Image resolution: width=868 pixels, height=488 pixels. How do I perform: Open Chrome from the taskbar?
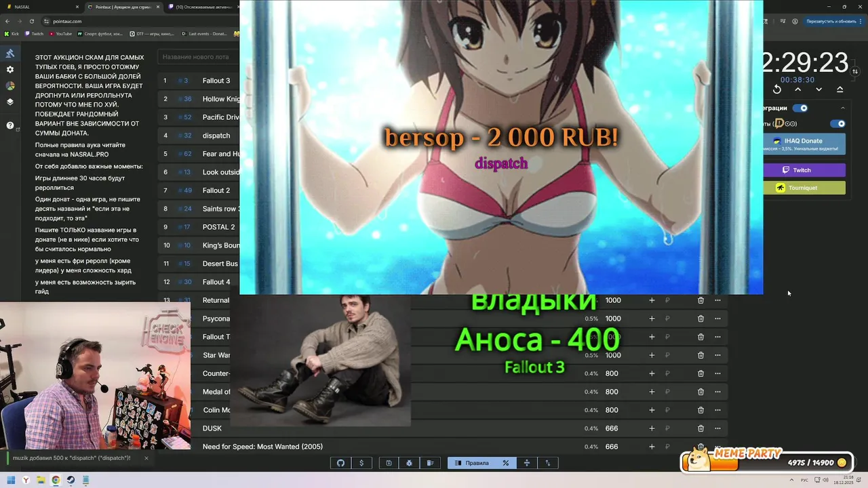[x=56, y=480]
